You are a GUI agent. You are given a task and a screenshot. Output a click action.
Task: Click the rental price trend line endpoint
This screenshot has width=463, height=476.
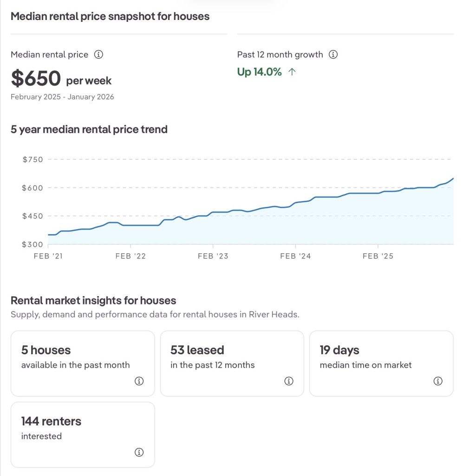(453, 178)
